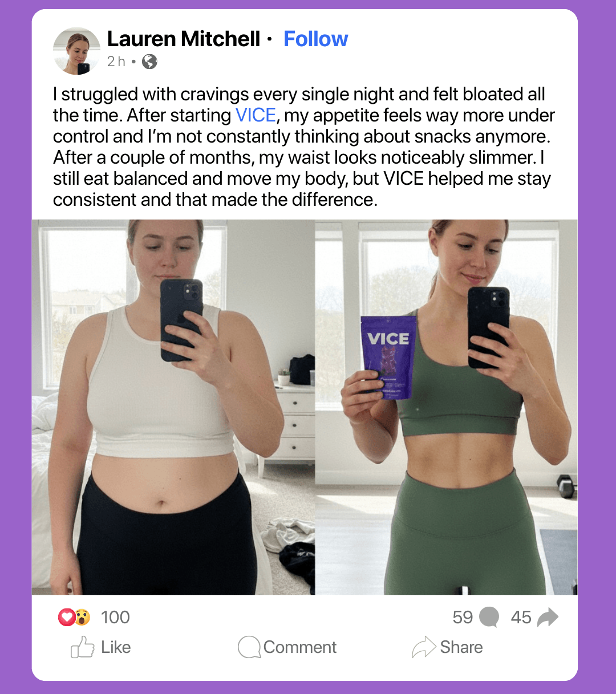Image resolution: width=616 pixels, height=694 pixels.
Task: Like this post
Action: (x=101, y=647)
